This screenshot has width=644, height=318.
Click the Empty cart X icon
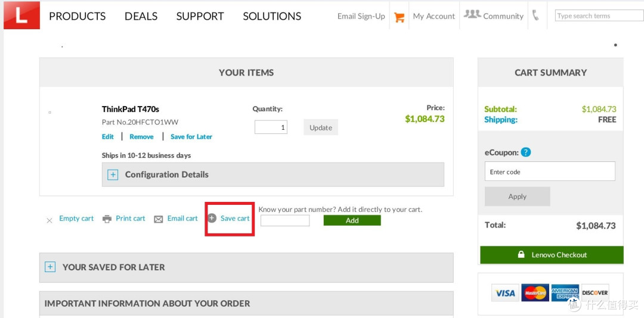(x=49, y=220)
